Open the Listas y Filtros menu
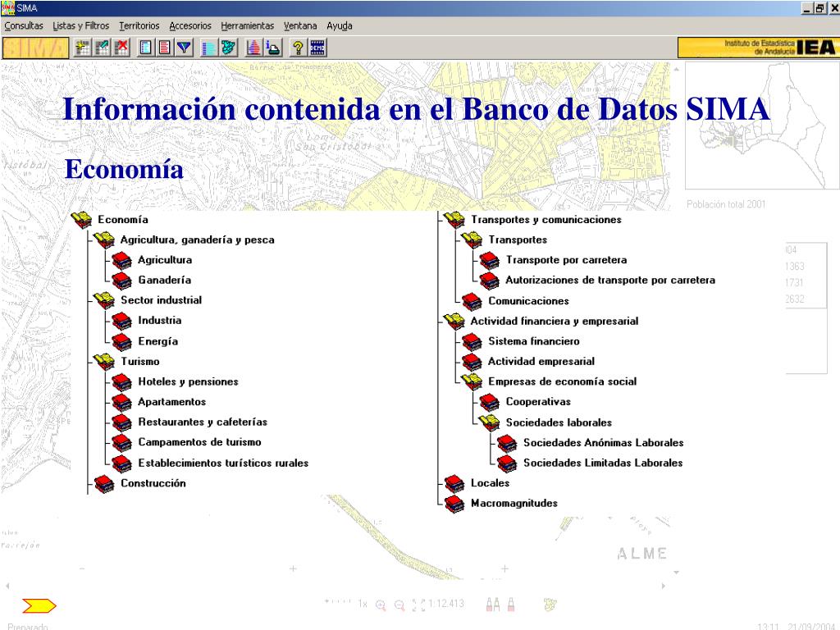Viewport: 840px width, 630px height. [x=81, y=25]
